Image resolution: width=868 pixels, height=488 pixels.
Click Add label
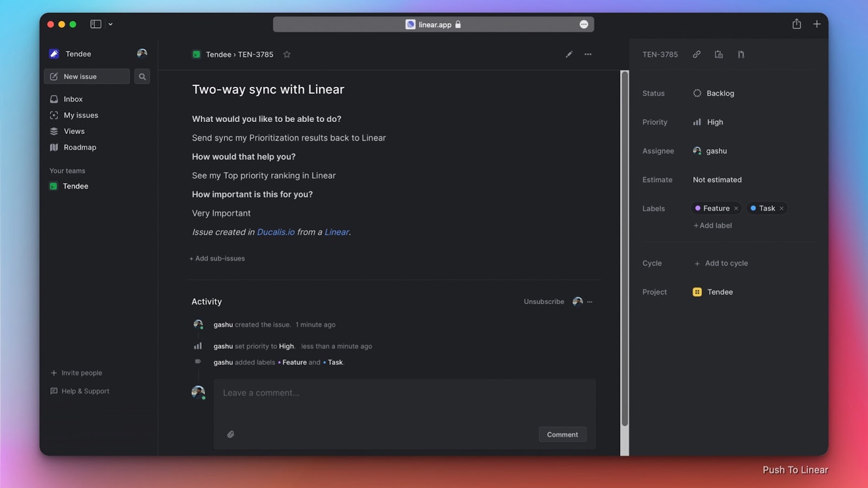[x=713, y=226]
